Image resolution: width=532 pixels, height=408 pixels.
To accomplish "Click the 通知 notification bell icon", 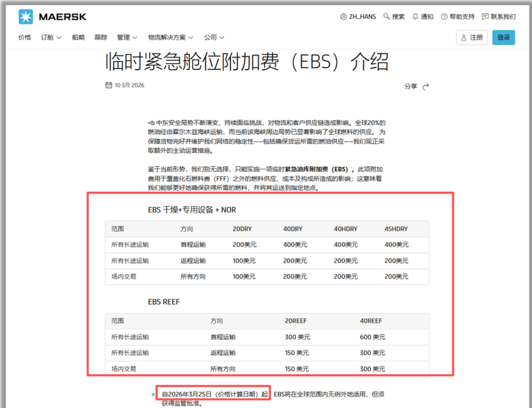I will pos(416,16).
